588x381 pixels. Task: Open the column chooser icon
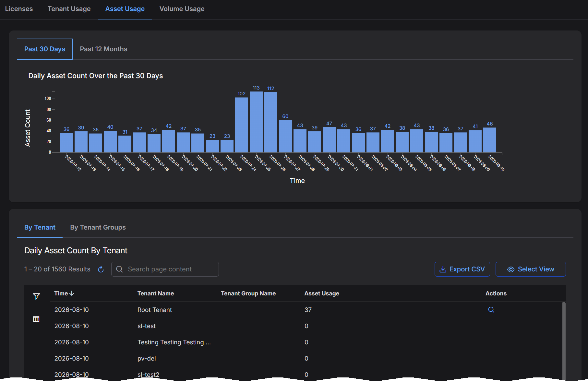36,319
